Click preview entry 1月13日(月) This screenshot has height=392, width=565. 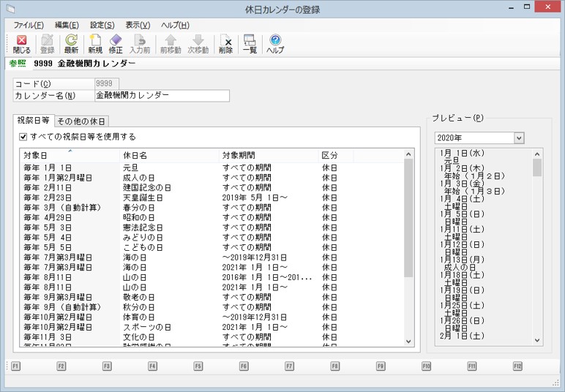pyautogui.click(x=463, y=260)
